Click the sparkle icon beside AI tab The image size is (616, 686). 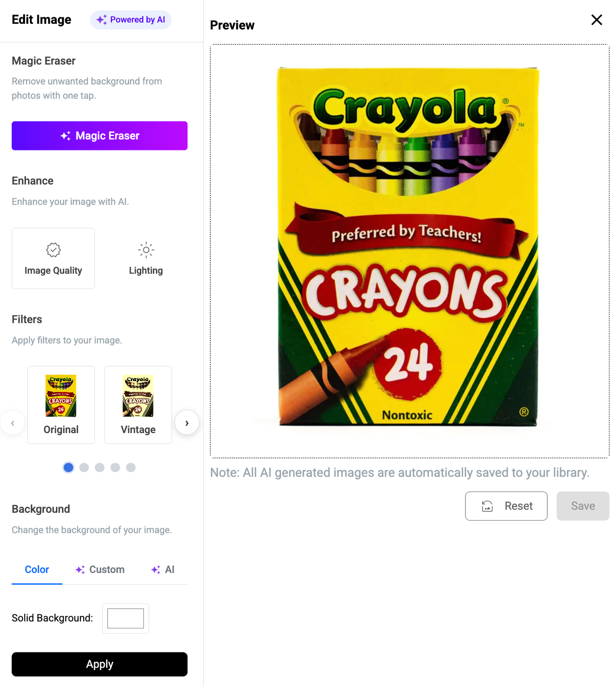pos(156,570)
